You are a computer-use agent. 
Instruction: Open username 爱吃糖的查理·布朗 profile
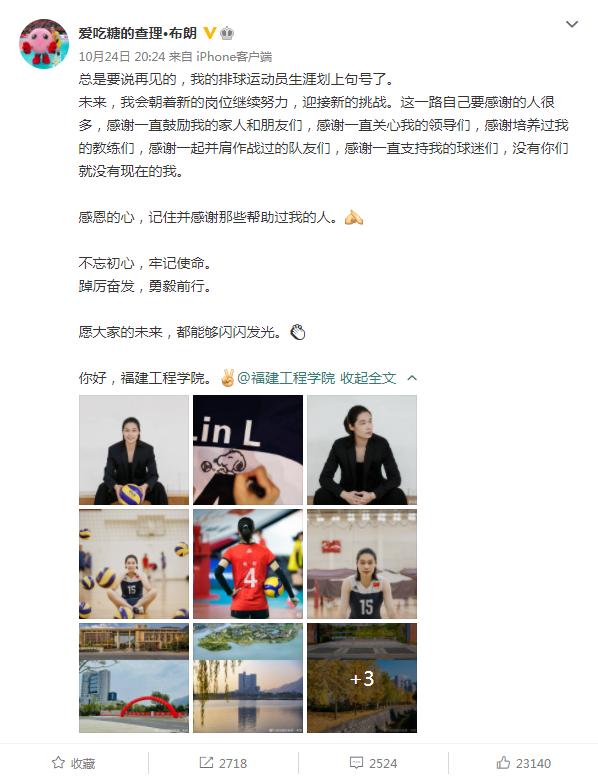(x=137, y=33)
